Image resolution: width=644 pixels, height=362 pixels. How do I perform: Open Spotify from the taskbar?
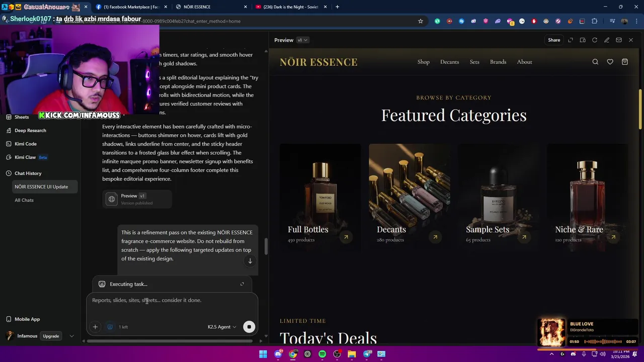point(323,354)
